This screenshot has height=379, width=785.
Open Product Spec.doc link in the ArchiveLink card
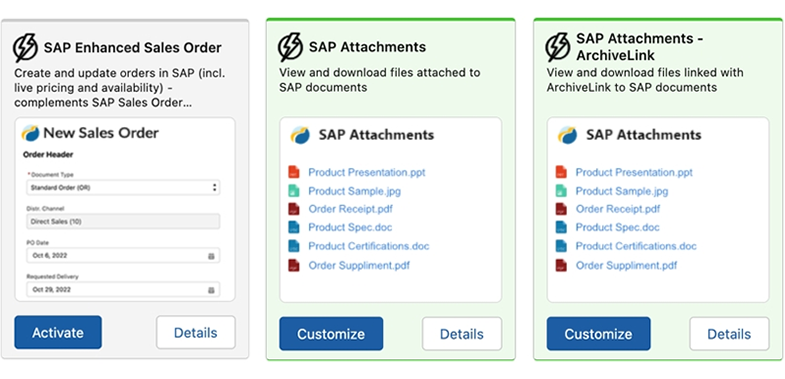coord(617,227)
